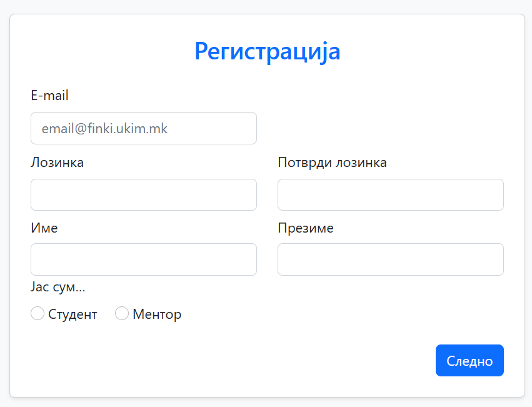Click the Потврди лозинка input box

pyautogui.click(x=390, y=195)
